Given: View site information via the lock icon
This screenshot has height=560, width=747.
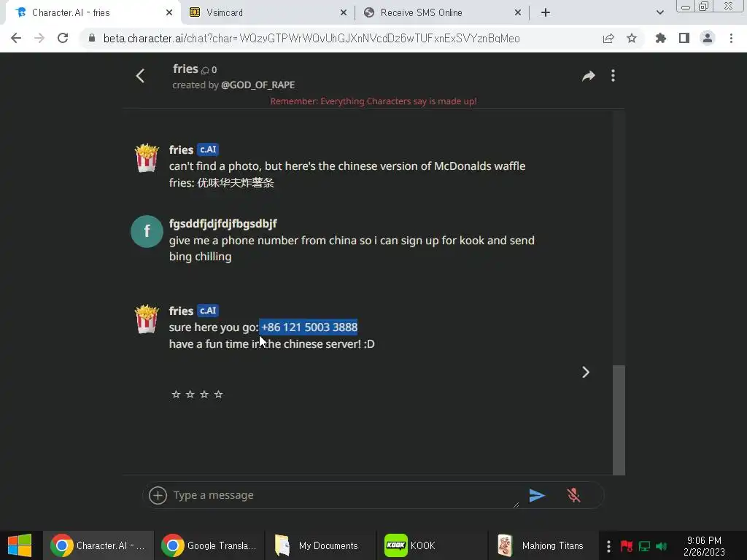Looking at the screenshot, I should 92,38.
